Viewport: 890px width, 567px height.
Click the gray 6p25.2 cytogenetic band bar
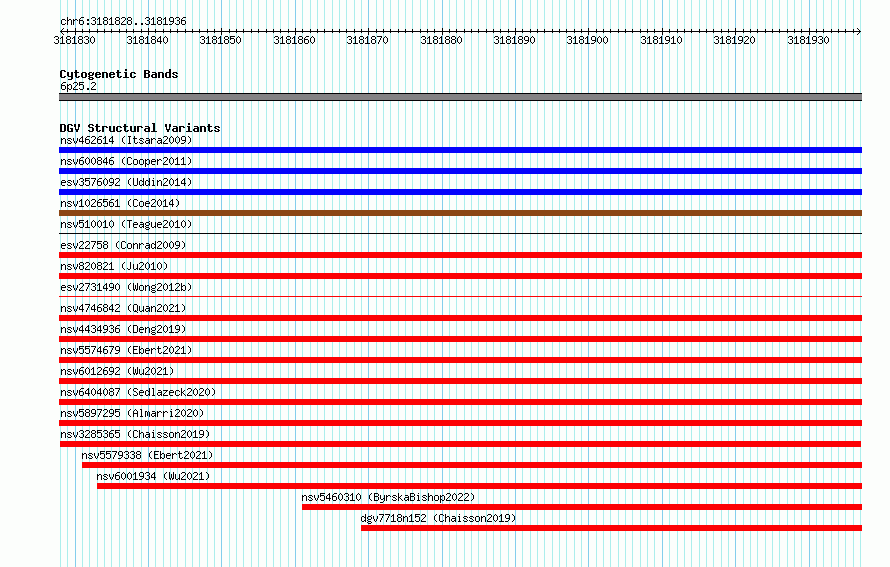coord(460,97)
